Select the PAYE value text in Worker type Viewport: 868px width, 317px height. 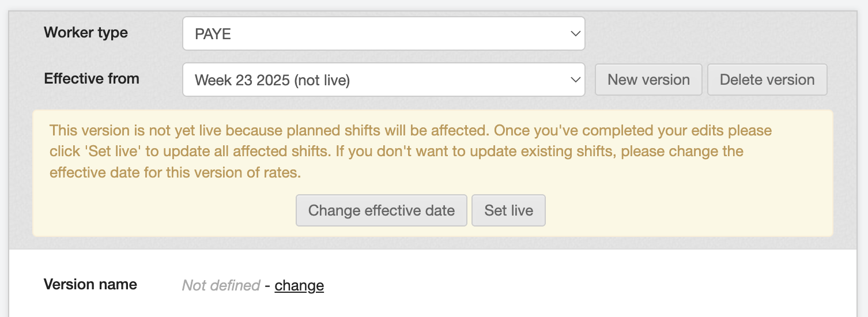(213, 34)
